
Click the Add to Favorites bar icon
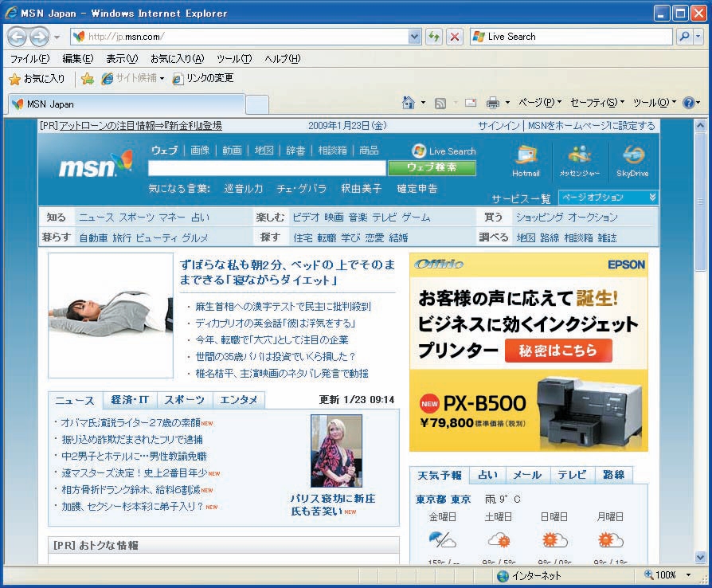[87, 79]
